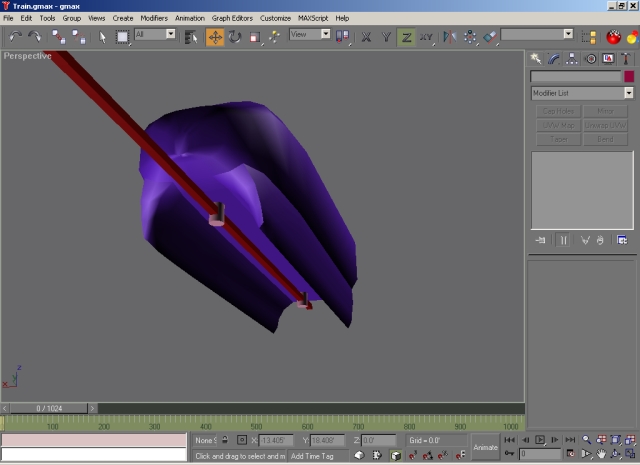The width and height of the screenshot is (640, 465).
Task: Expand the Modifier List dropdown
Action: click(629, 93)
